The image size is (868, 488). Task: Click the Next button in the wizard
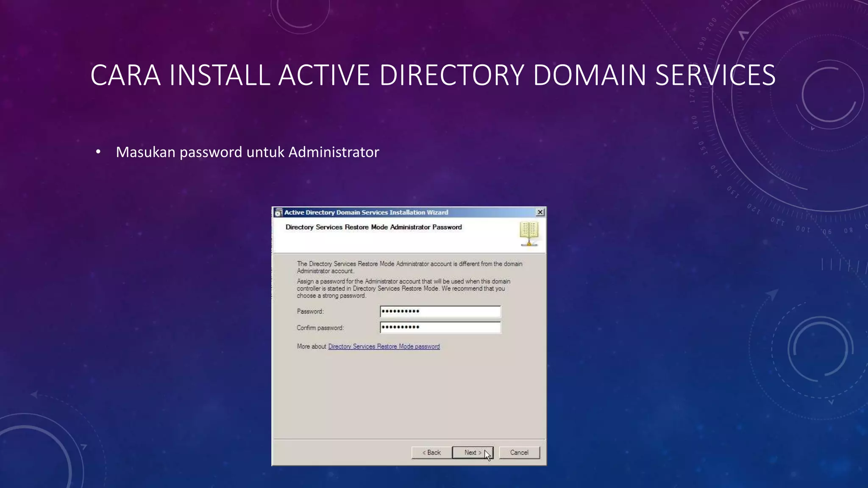[473, 452]
